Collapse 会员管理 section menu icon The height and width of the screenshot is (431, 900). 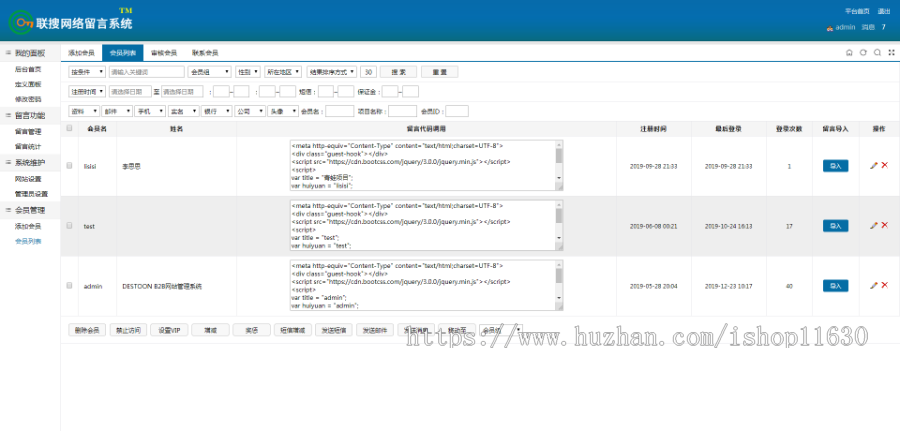(x=8, y=210)
